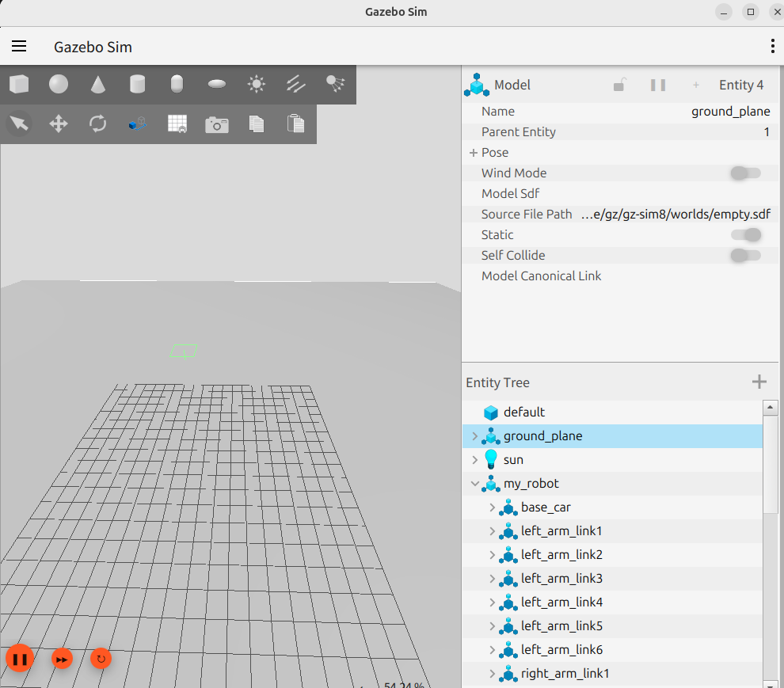
Task: Click the Entity Tree plus button
Action: tap(759, 382)
